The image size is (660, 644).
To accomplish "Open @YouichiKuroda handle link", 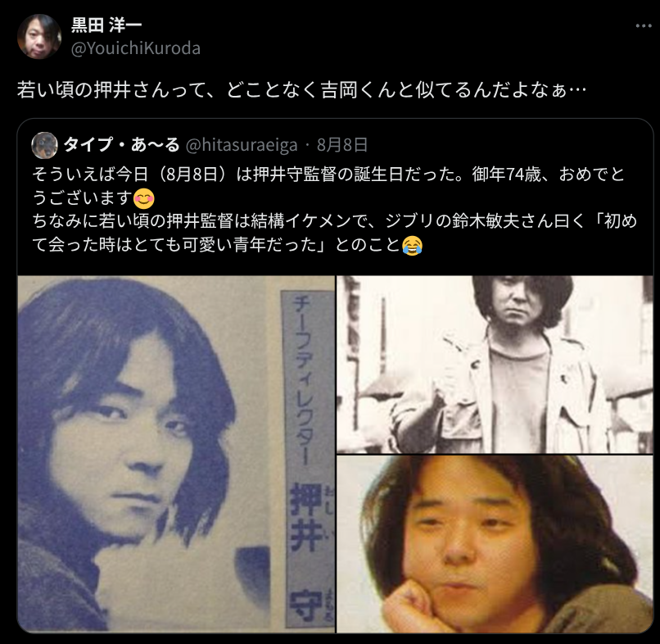I will pyautogui.click(x=136, y=48).
